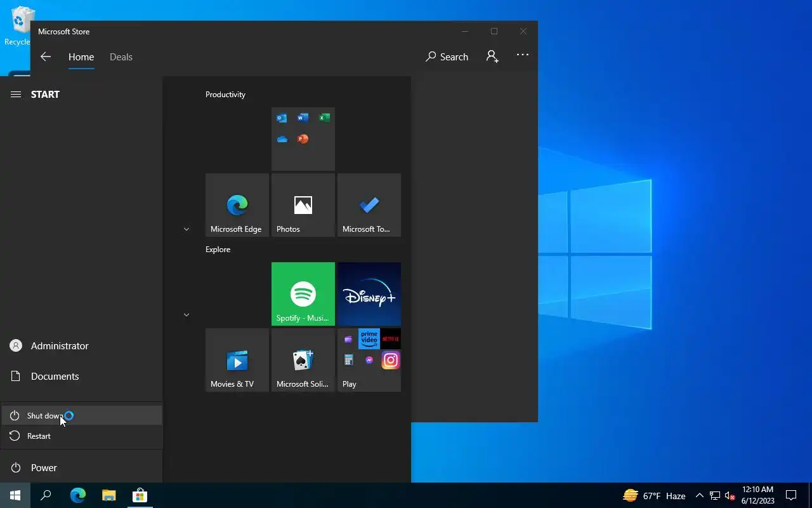
Task: Open the Administrator account menu
Action: (81, 345)
